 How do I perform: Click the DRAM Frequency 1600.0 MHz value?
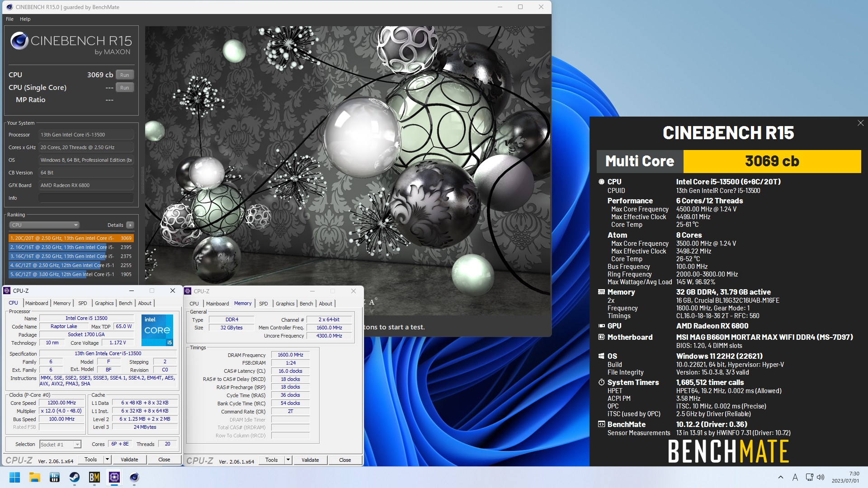pyautogui.click(x=290, y=355)
